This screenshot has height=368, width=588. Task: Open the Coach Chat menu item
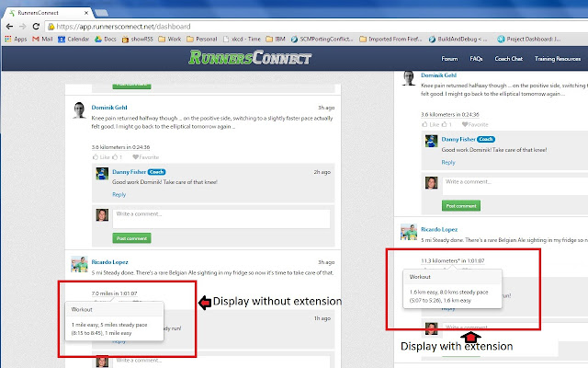[508, 59]
